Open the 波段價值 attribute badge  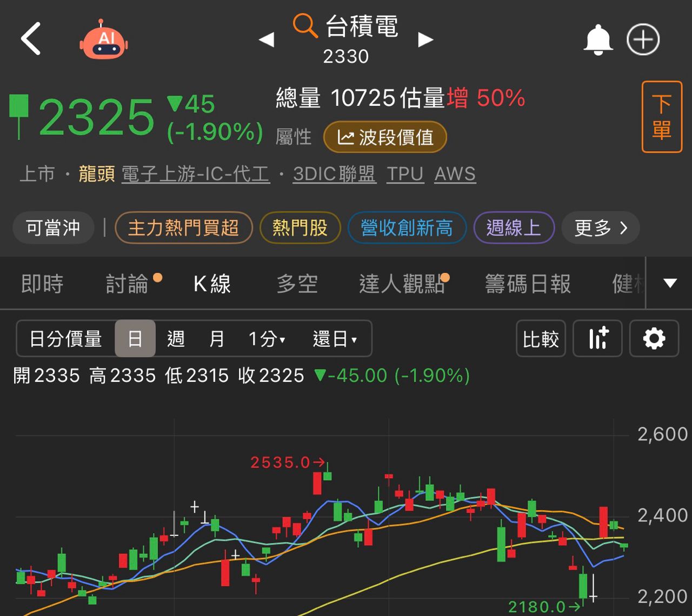point(385,137)
